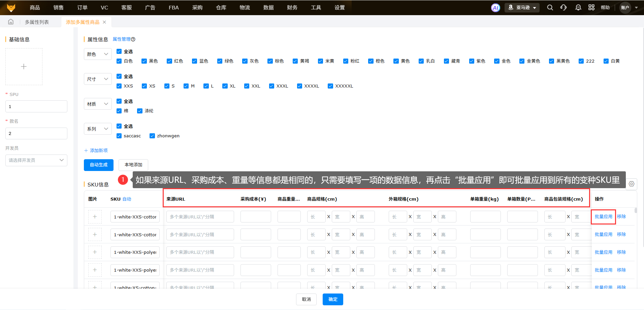
Task: Close the 添加多属性商品 tab
Action: [x=104, y=22]
